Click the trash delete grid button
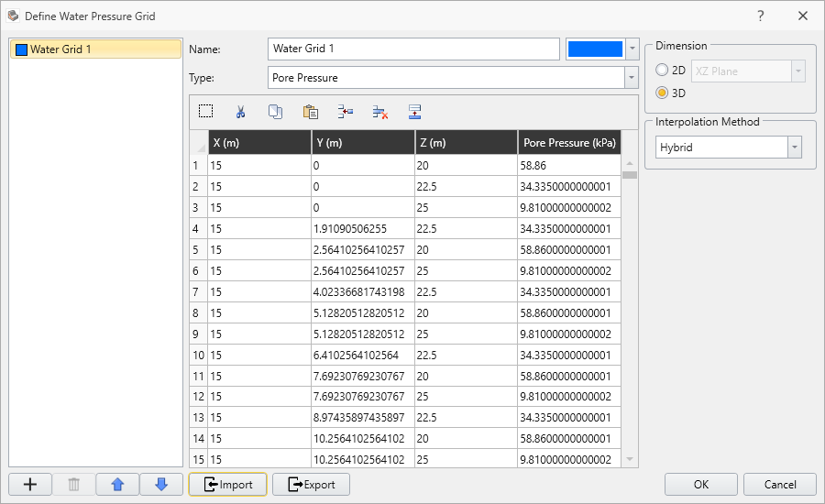Image resolution: width=825 pixels, height=504 pixels. point(73,484)
